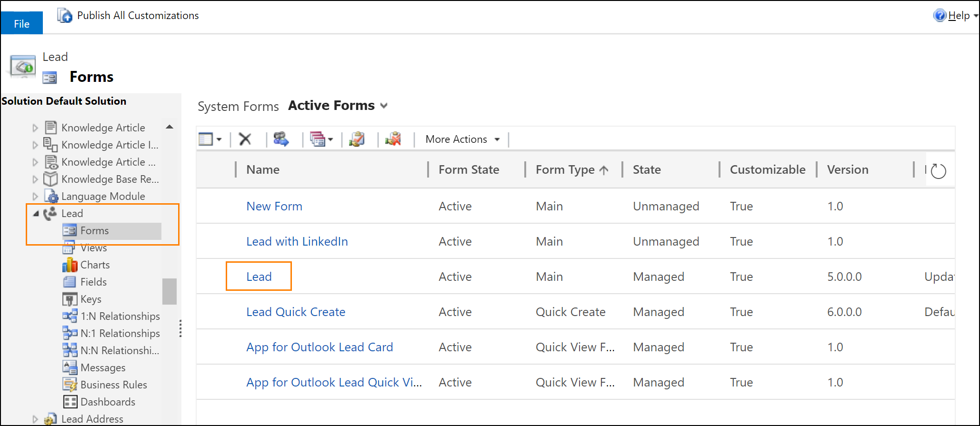Screen dimensions: 980x426
Task: Click the N:N Relationships icon
Action: (x=70, y=351)
